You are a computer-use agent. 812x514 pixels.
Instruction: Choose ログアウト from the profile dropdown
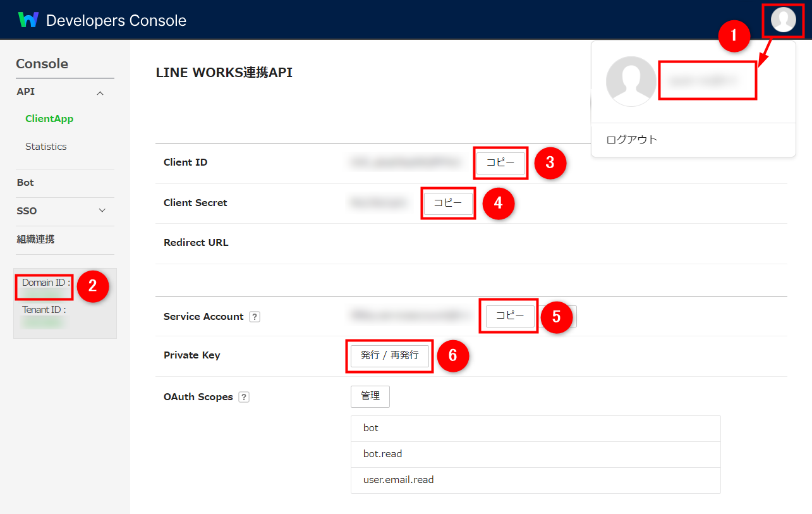[632, 140]
